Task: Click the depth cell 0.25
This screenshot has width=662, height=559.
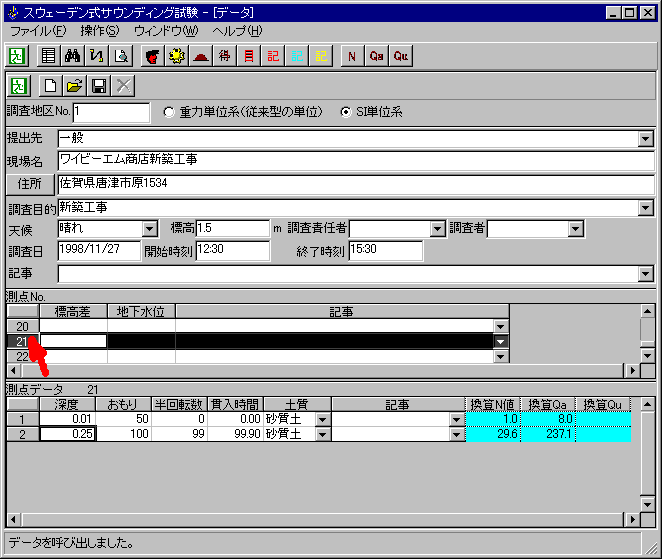Action: coord(68,434)
